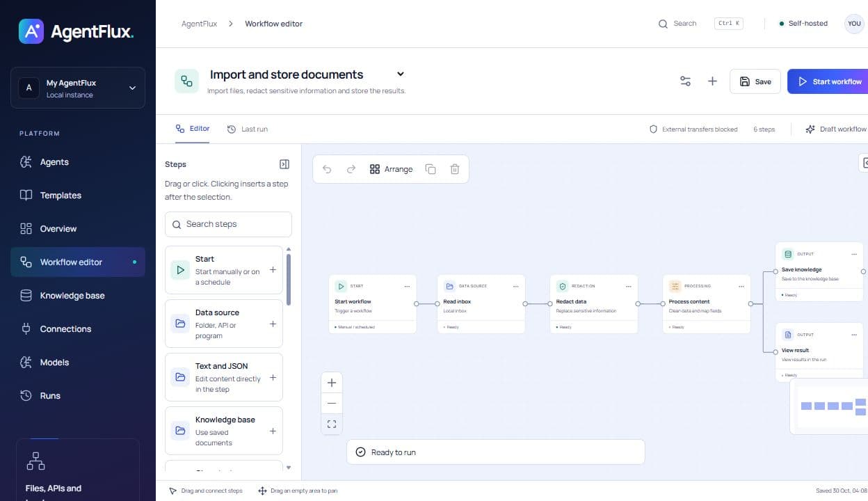Select the Process content node
Screen dimensions: 868x501
pos(707,304)
